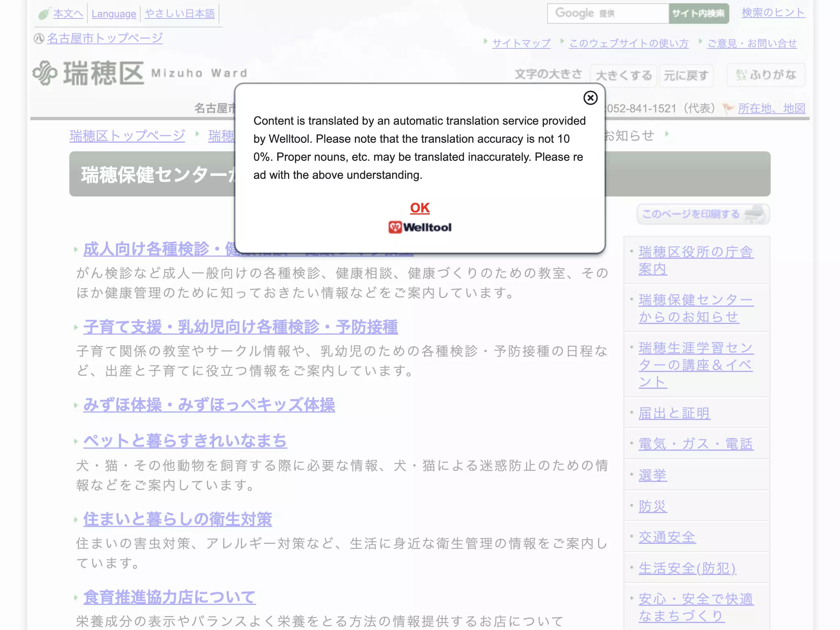Click the 瑞穂区 Mizuho Ward logo
Screen dimensions: 840x630
[x=139, y=73]
